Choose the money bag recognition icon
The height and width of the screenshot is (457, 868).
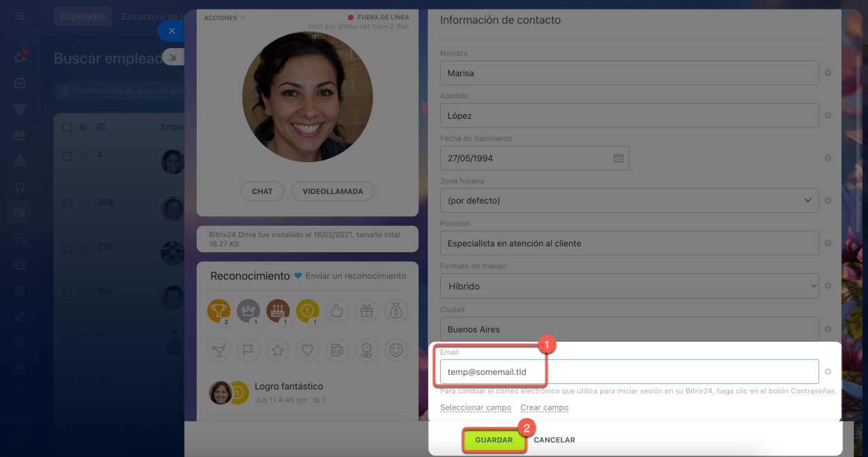396,311
